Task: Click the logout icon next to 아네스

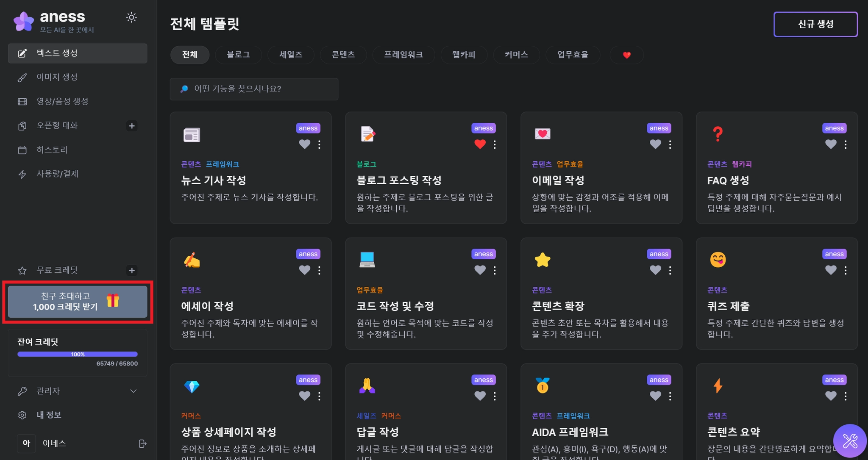Action: pyautogui.click(x=142, y=443)
